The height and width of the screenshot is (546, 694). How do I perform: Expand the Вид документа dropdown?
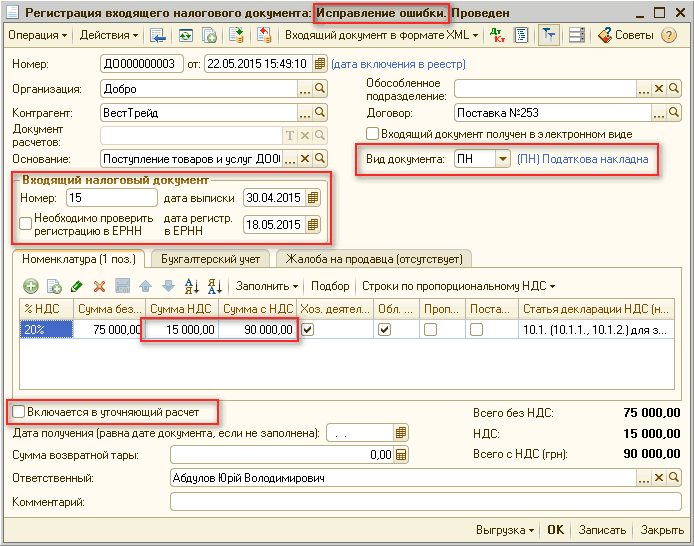(x=502, y=159)
